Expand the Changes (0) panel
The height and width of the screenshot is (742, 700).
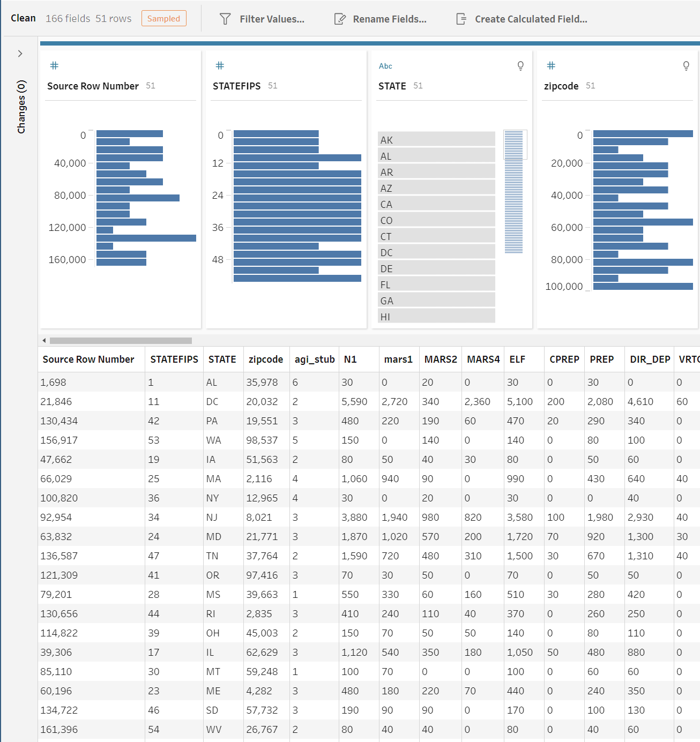click(20, 54)
